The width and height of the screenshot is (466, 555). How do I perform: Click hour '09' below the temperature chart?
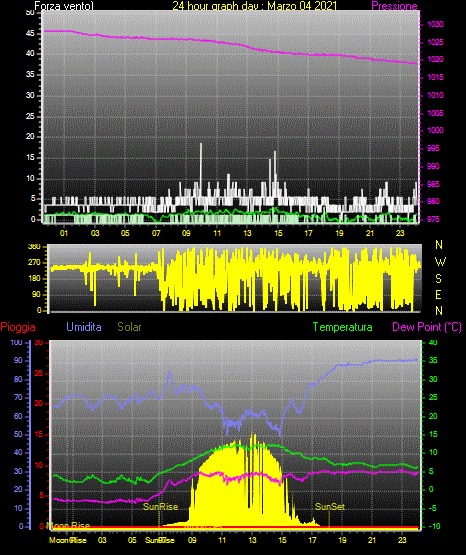[x=192, y=540]
